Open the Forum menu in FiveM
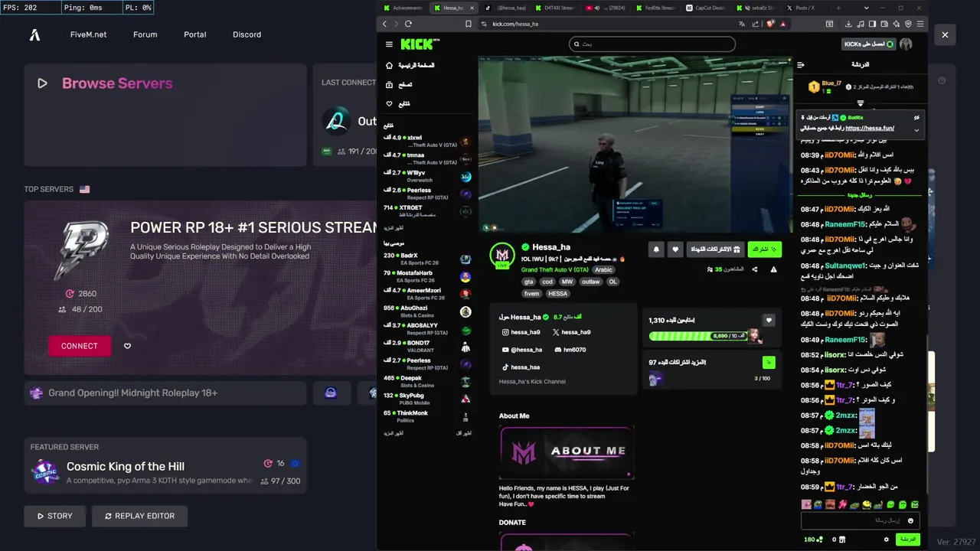Screen dimensions: 980x551 [145, 34]
